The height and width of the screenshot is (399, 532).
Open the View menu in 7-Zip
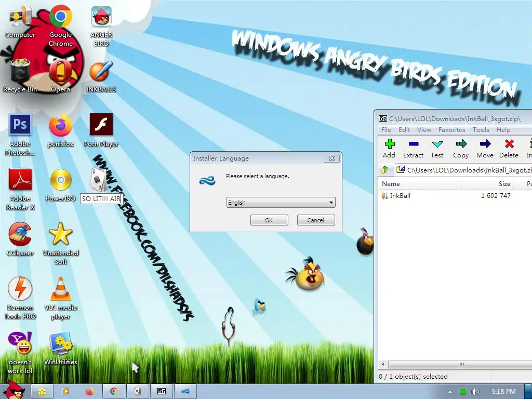pyautogui.click(x=424, y=129)
